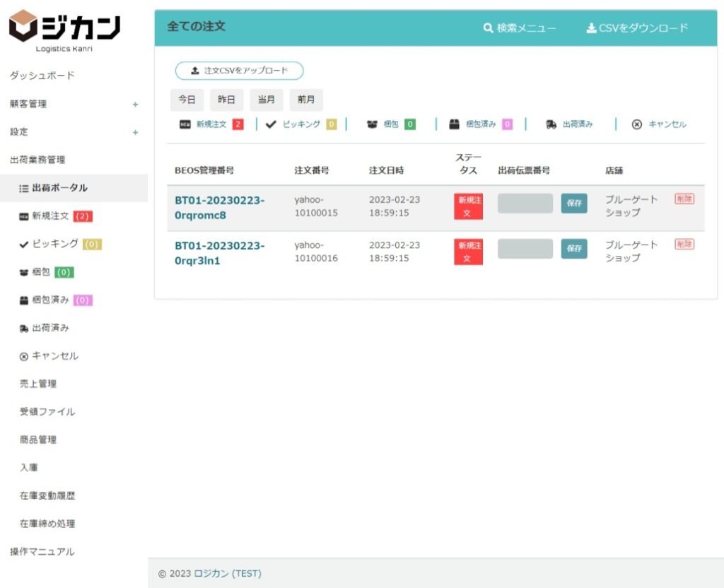Open 商品管理 in the sidebar
724x588 pixels.
(38, 440)
